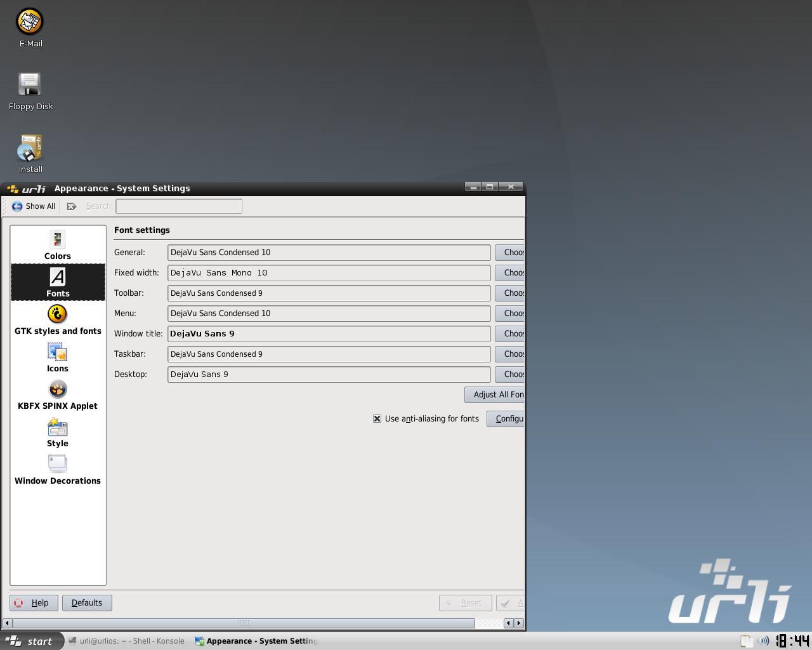The image size is (812, 650).
Task: Choose the Toolbar font
Action: (x=510, y=293)
